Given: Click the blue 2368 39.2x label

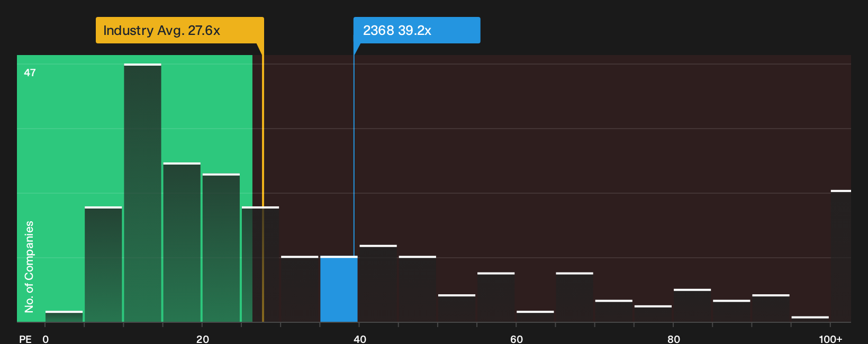Looking at the screenshot, I should [417, 30].
